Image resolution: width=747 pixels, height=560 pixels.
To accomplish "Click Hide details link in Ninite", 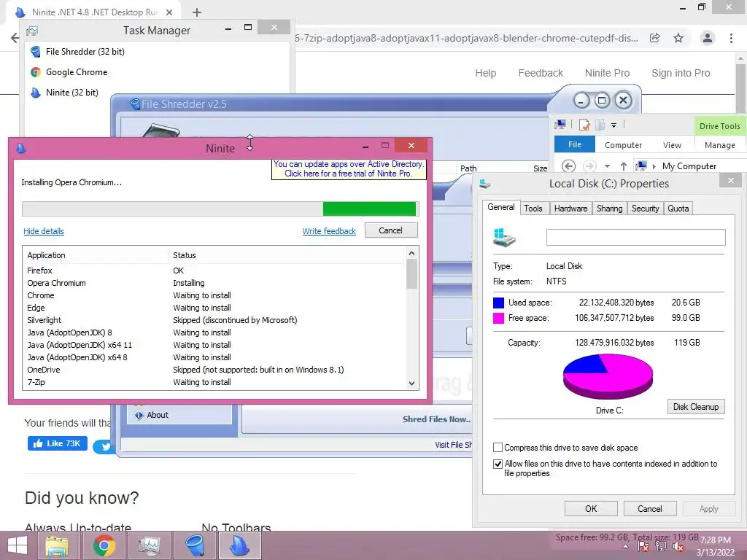I will click(x=43, y=231).
